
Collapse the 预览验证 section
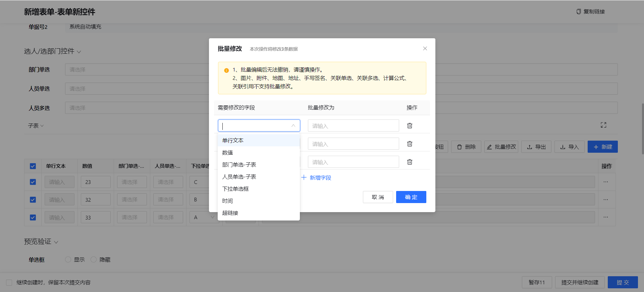(56, 242)
